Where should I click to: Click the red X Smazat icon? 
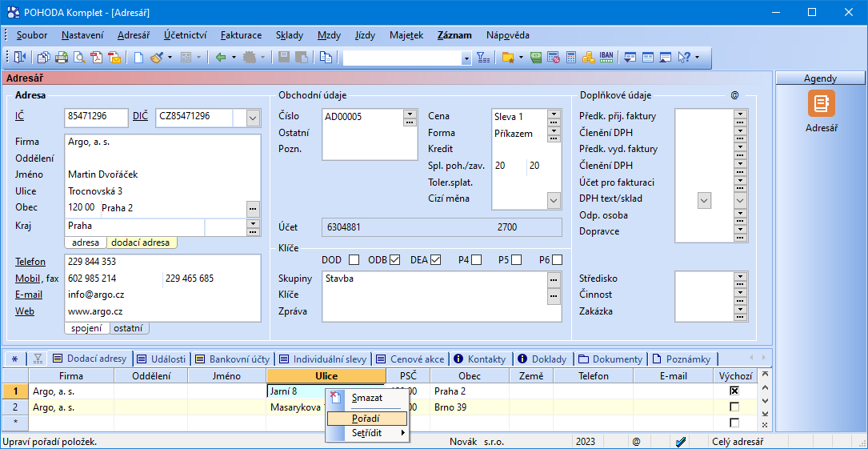(x=335, y=397)
